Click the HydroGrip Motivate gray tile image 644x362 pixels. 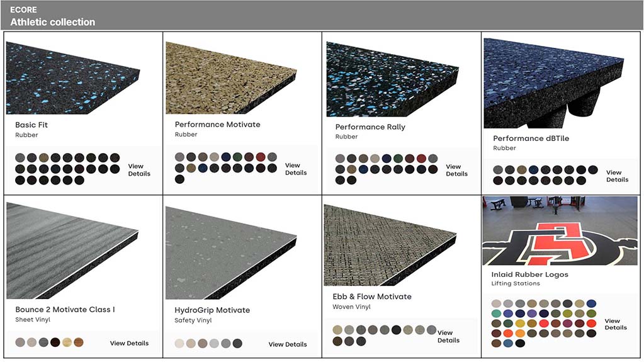point(231,252)
